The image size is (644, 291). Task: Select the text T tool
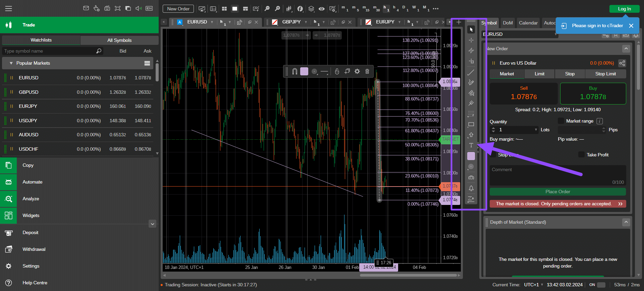point(471,145)
